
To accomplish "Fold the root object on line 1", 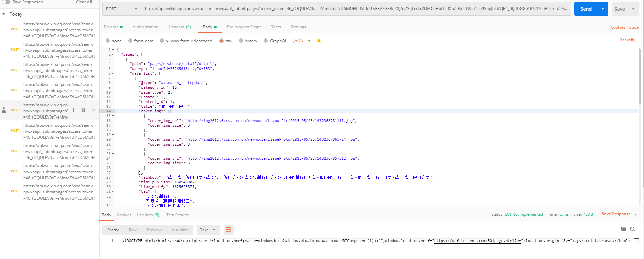I will tap(113, 50).
